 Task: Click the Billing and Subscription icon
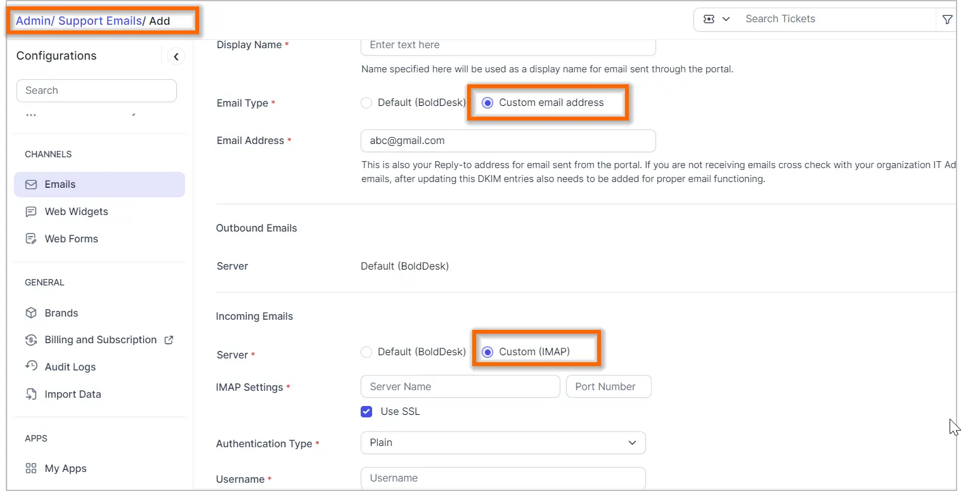click(x=30, y=340)
